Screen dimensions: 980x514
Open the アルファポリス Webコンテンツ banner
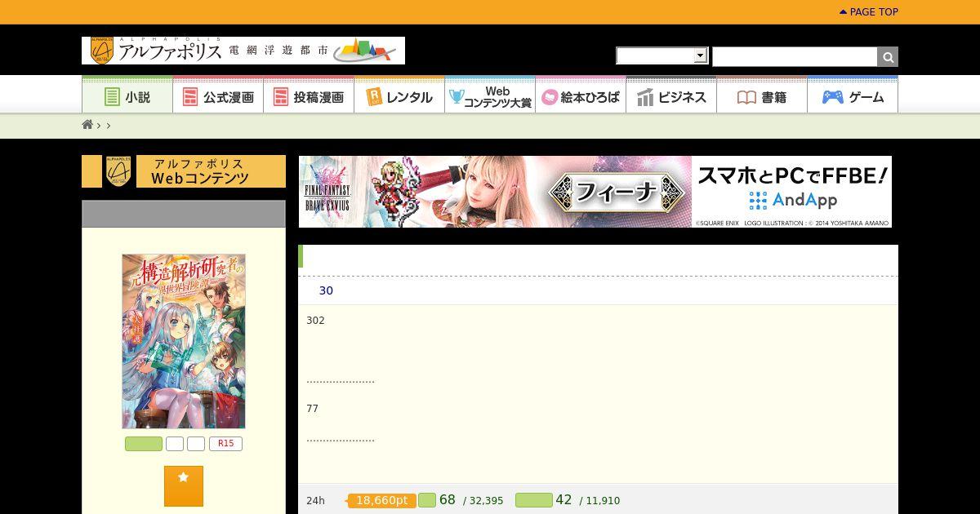coord(184,171)
